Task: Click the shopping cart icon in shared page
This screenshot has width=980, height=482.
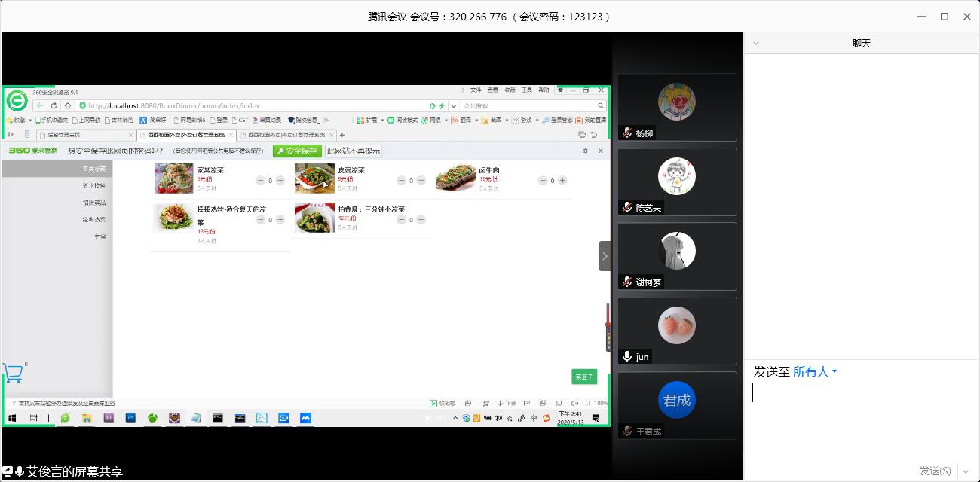Action: (13, 373)
